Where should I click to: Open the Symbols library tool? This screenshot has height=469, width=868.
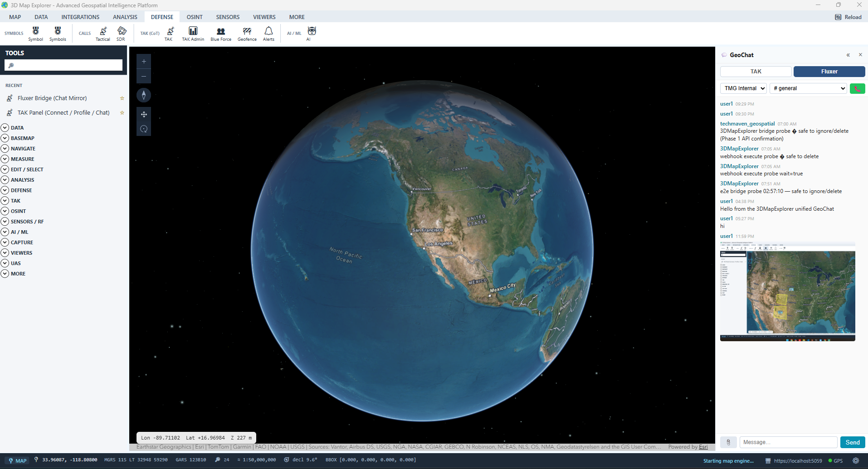(58, 34)
